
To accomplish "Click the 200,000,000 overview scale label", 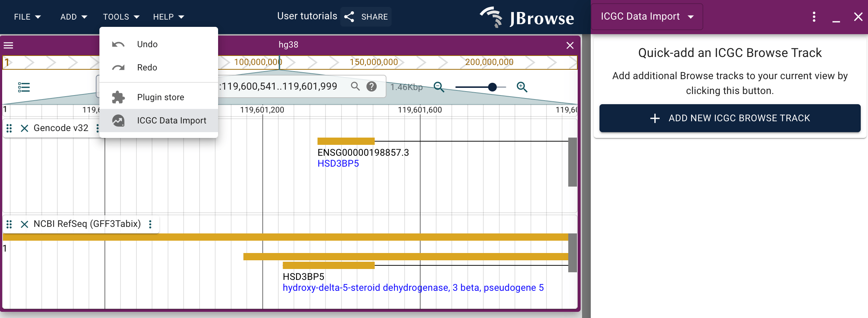I will [x=489, y=62].
